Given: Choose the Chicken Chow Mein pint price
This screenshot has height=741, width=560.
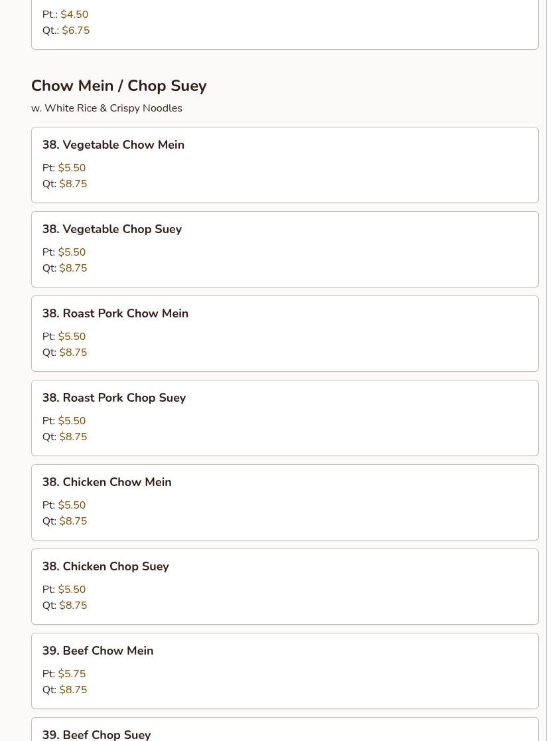Looking at the screenshot, I should 72,505.
